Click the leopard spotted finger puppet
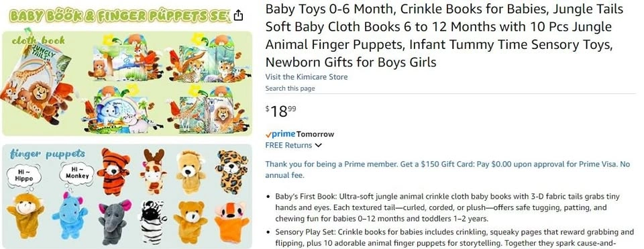Image resolution: width=644 pixels, height=249 pixels. (x=231, y=171)
